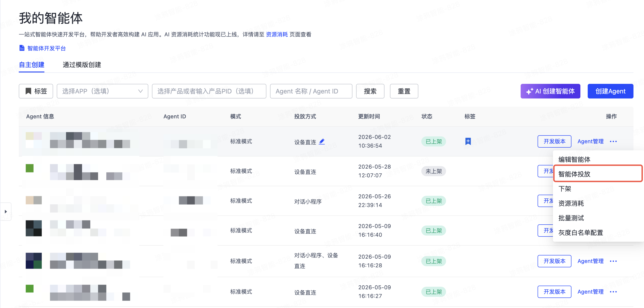Click 开发版本 for the 10:36:54 row
The image size is (644, 308).
click(554, 141)
